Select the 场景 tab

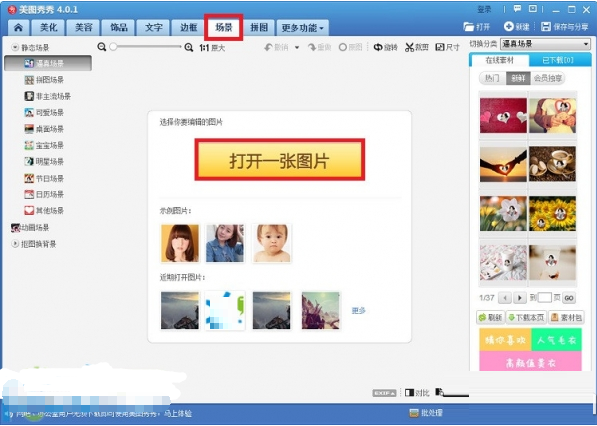point(224,27)
